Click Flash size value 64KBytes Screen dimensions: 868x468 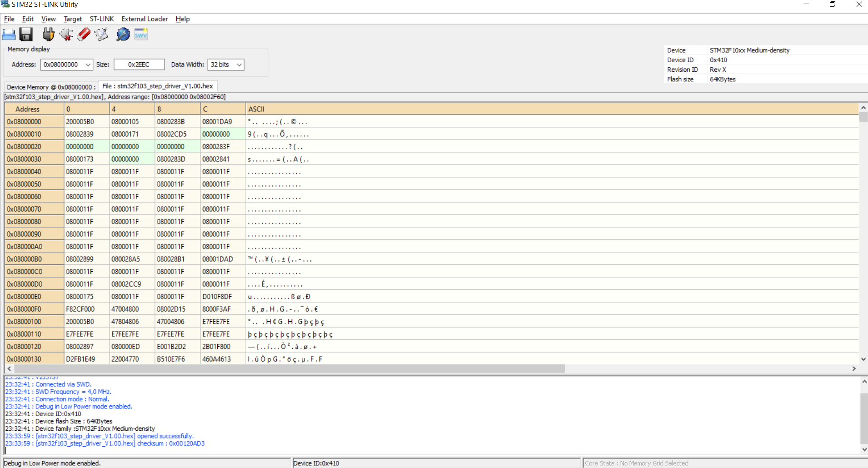[723, 79]
